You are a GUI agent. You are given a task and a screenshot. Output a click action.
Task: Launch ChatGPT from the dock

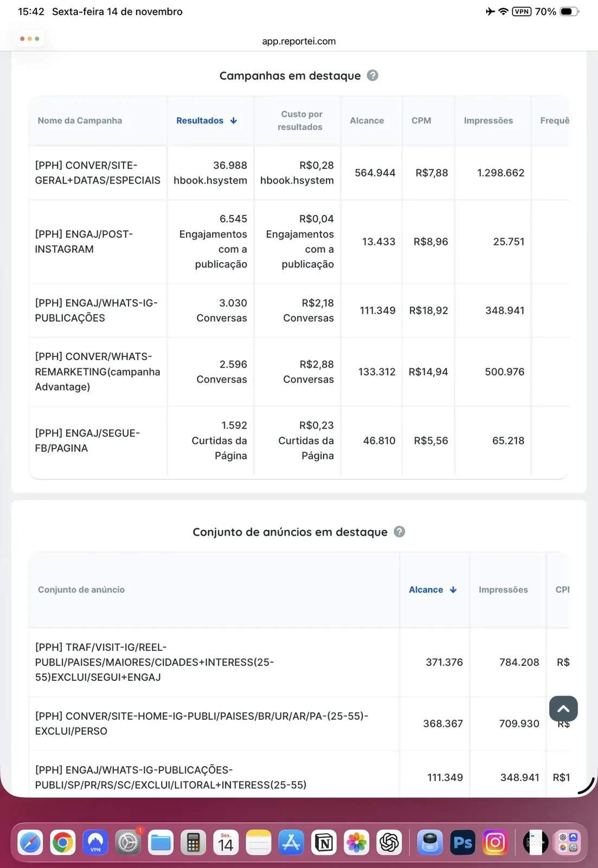point(389,843)
